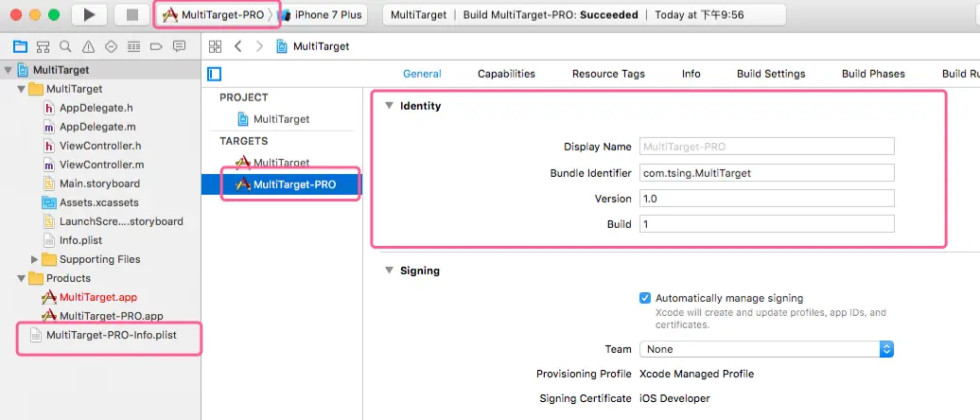Open the Issue navigator warning icon
The width and height of the screenshot is (980, 420).
click(x=88, y=46)
